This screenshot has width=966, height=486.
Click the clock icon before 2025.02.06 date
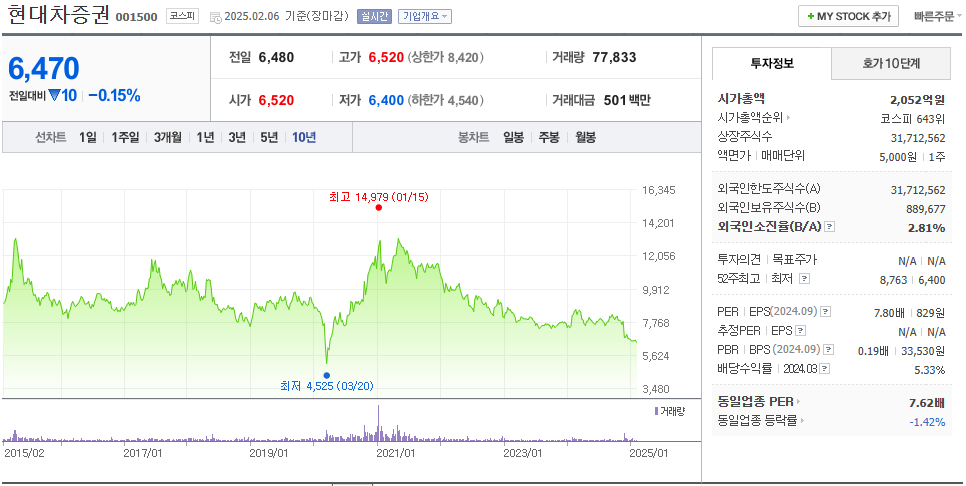click(x=216, y=17)
